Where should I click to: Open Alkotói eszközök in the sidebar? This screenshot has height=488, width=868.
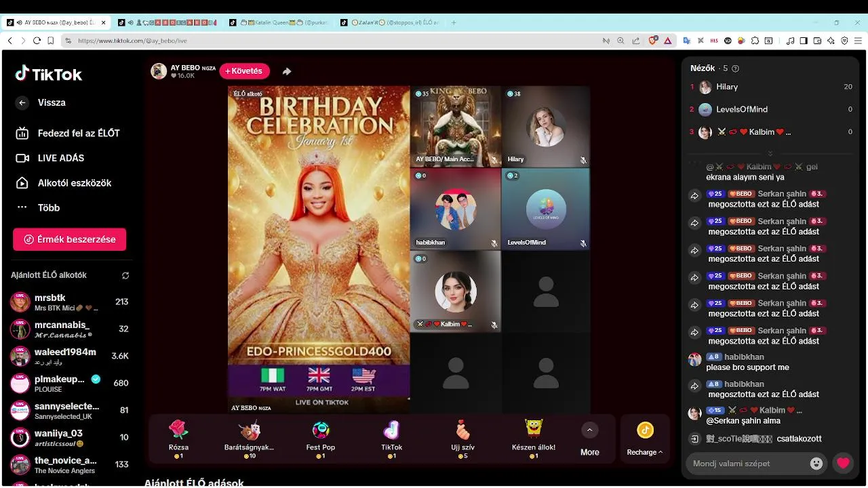click(63, 183)
